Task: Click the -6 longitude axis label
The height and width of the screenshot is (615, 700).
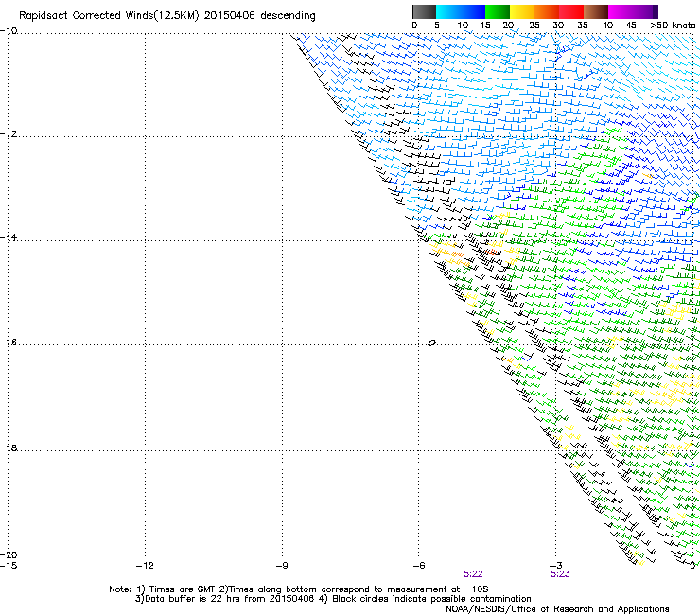Action: point(419,566)
